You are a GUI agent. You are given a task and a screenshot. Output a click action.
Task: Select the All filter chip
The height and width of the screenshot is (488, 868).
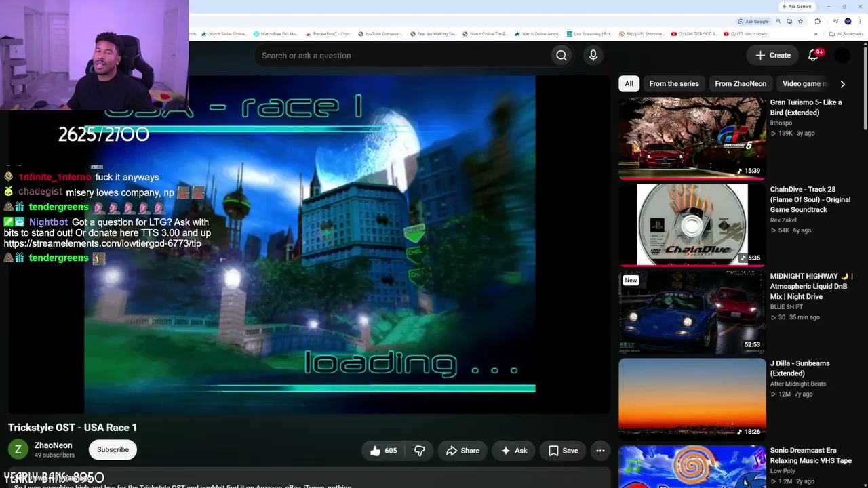click(629, 84)
